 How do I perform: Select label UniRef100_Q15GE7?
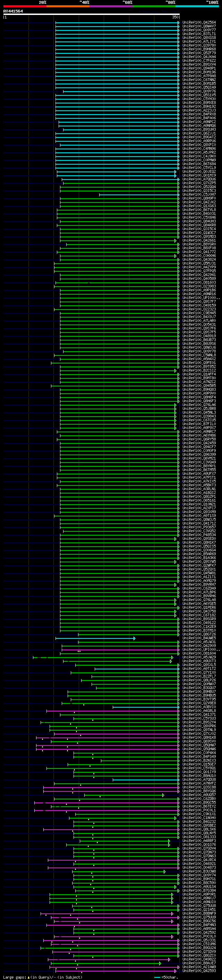point(199,765)
